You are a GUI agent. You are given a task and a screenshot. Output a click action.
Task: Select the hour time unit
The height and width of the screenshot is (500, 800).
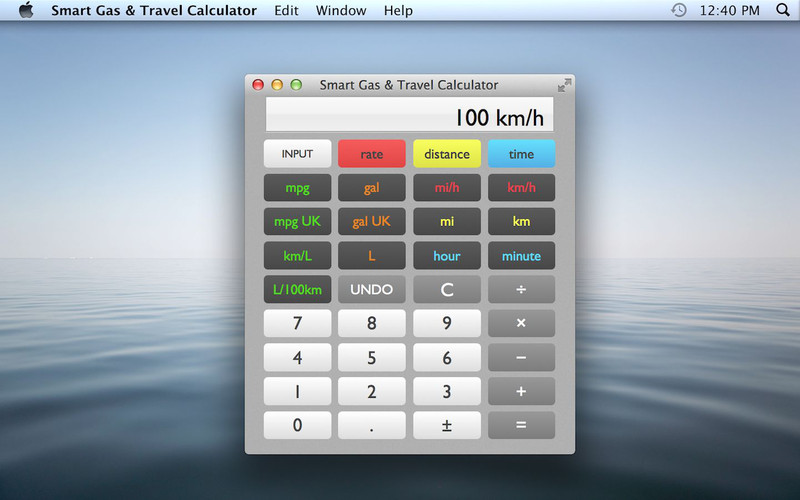point(447,256)
